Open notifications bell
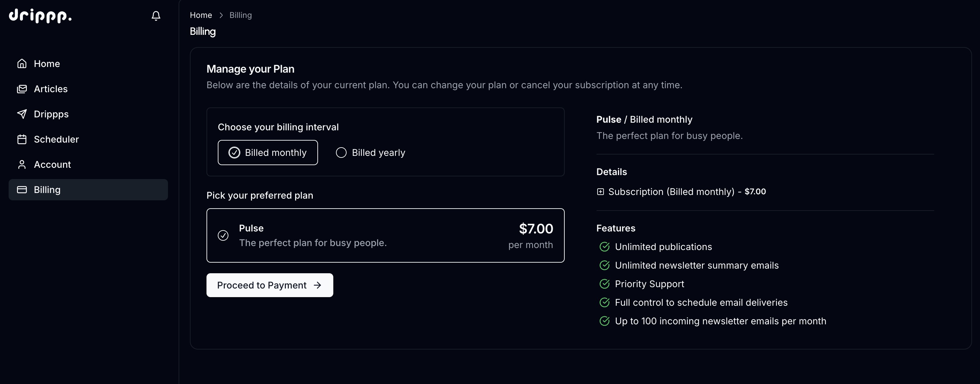Image resolution: width=980 pixels, height=384 pixels. pos(156,16)
